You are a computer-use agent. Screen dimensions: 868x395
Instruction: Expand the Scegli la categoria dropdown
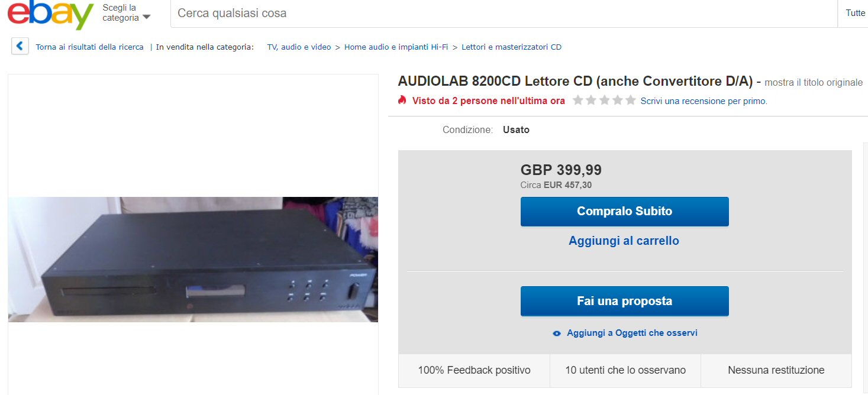(x=126, y=13)
